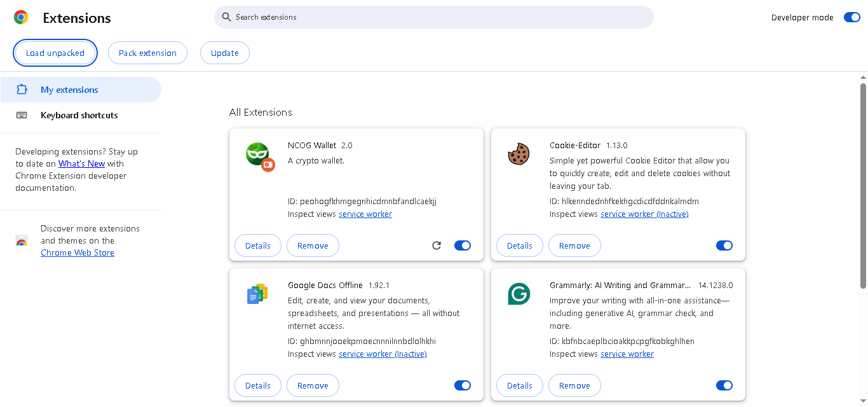Viewport: 868px width, 407px height.
Task: Open the What's New link
Action: [81, 163]
